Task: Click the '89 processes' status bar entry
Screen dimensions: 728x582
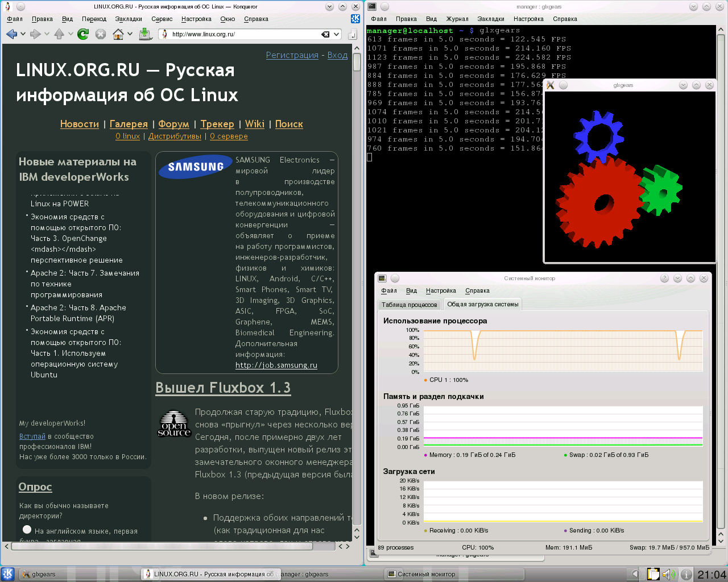Action: (396, 548)
